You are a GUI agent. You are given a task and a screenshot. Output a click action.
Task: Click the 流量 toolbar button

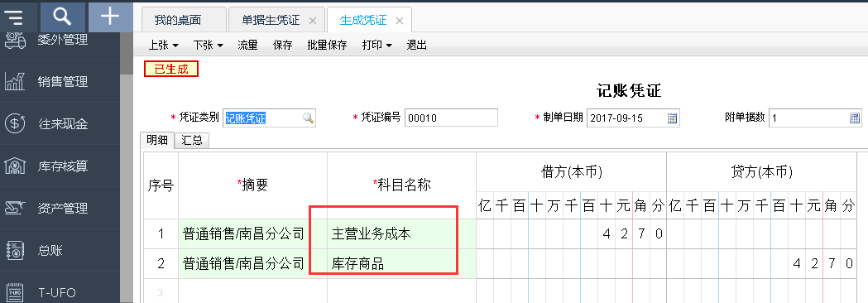coord(247,46)
